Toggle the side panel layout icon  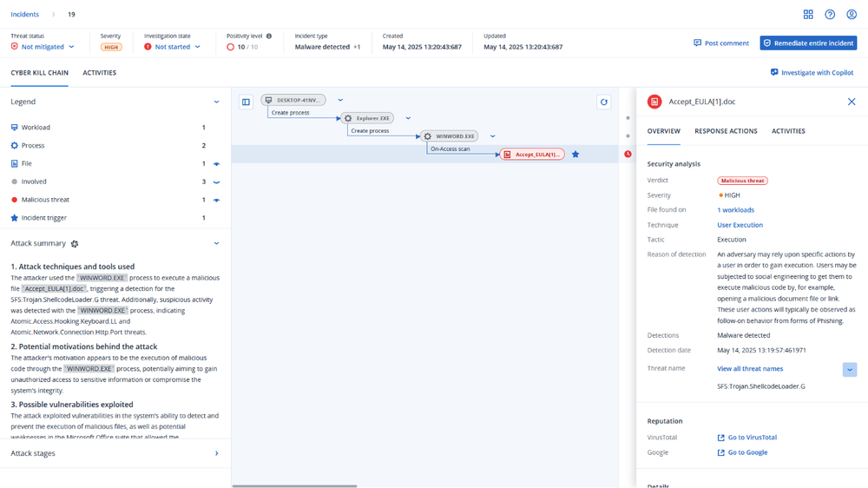click(246, 102)
